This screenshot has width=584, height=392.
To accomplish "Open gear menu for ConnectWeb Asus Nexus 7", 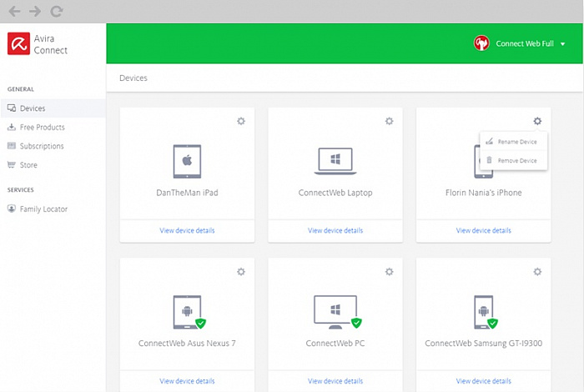I will (x=241, y=271).
